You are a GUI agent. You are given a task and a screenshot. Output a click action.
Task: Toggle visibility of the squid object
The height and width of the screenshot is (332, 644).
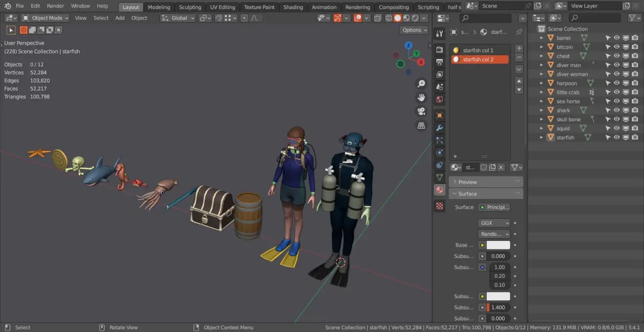click(617, 129)
